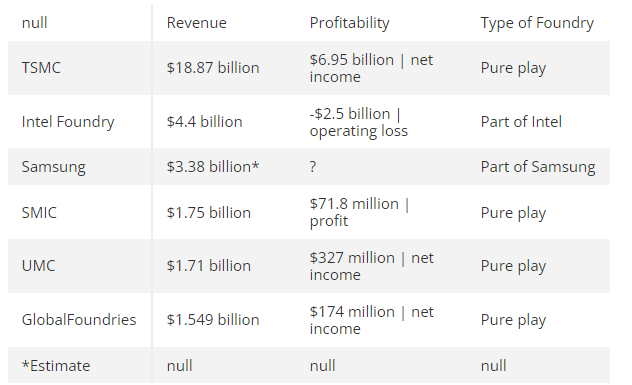Select the Revenue column header

[x=196, y=23]
